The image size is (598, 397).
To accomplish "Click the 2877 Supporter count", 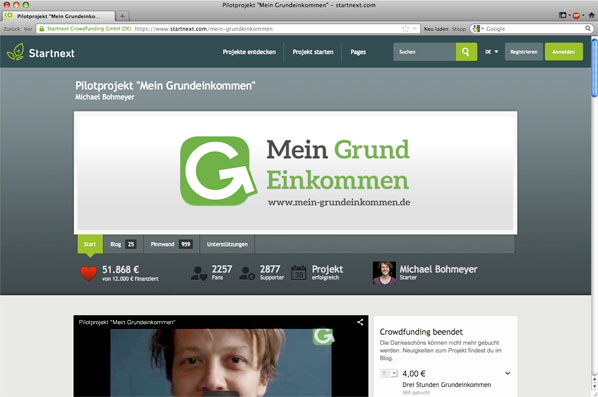I will [x=270, y=269].
